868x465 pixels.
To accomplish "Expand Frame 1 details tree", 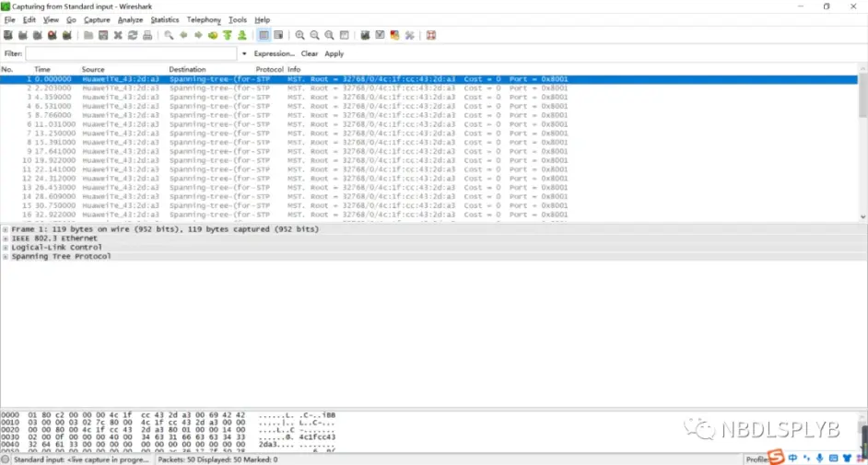I will tap(6, 229).
